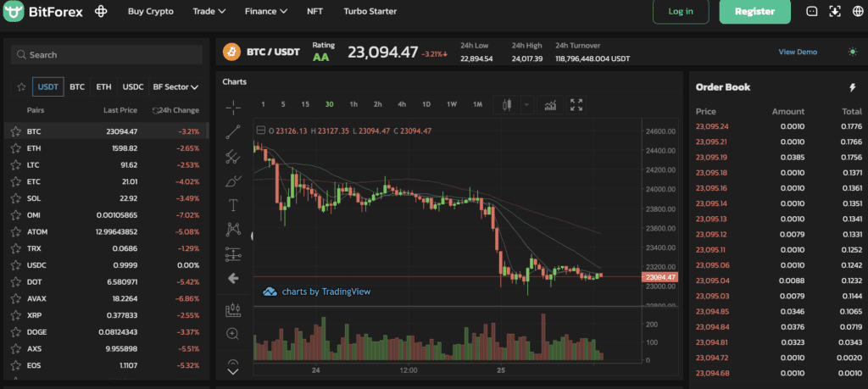Click the order book lightning icon
Screen dimensions: 868x389
click(x=853, y=87)
